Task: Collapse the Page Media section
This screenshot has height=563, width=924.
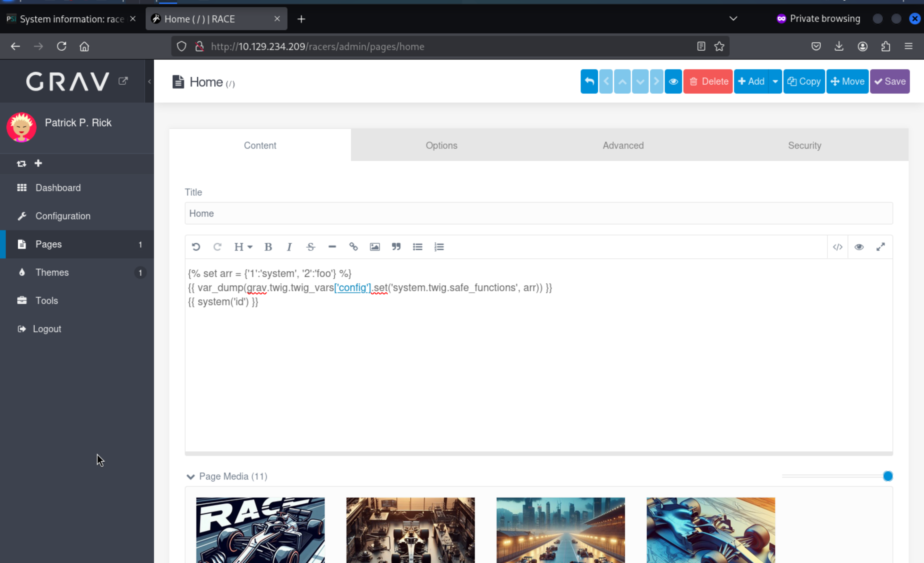Action: point(191,476)
